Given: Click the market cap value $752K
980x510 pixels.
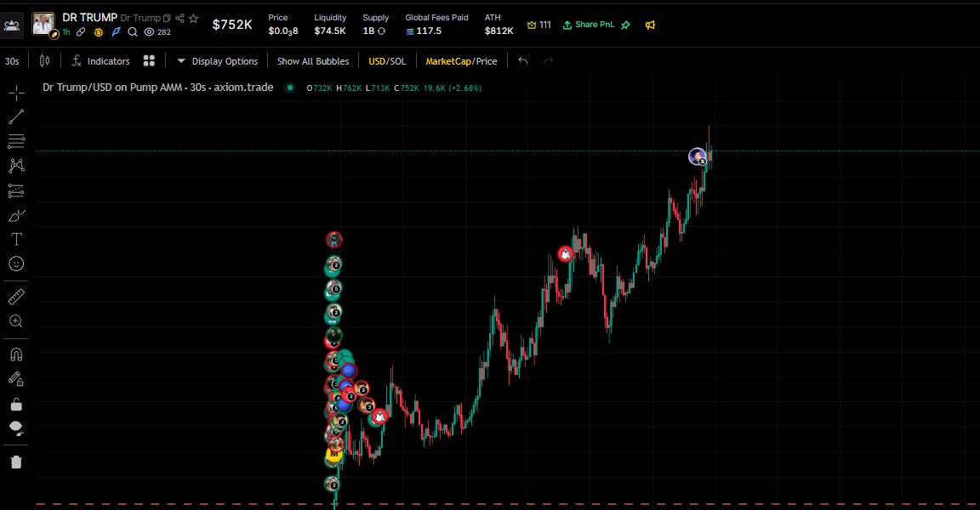Looking at the screenshot, I should coord(232,25).
